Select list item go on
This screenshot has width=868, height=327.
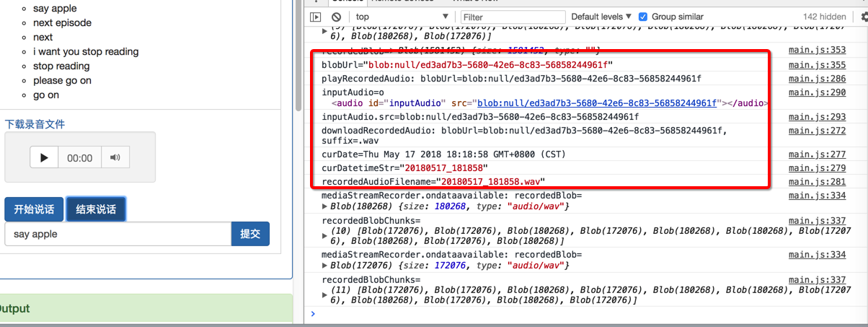tap(46, 95)
